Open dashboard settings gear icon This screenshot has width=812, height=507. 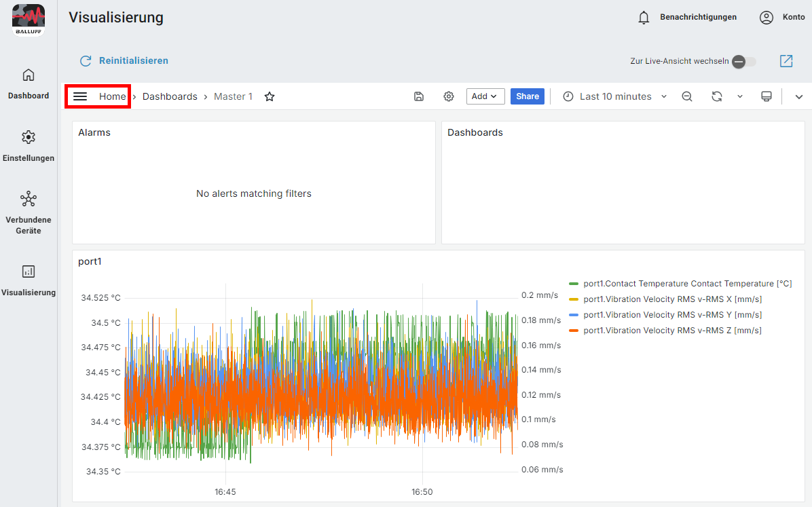point(449,96)
